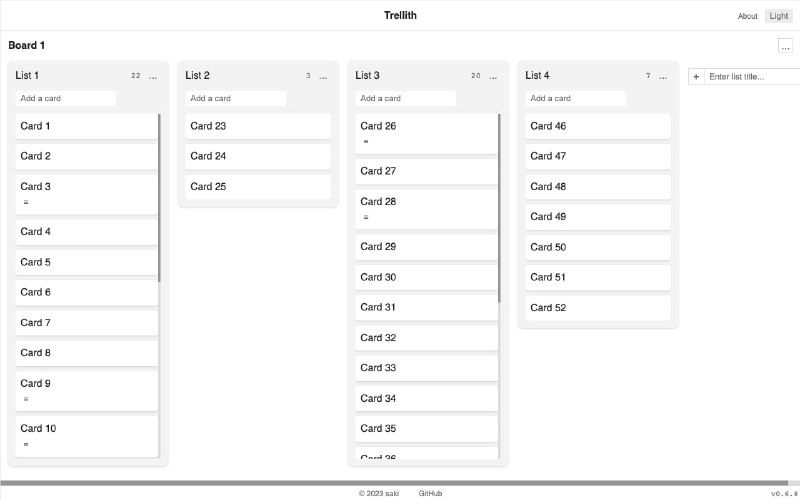The height and width of the screenshot is (500, 800).
Task: Open the board options ellipsis menu
Action: (785, 46)
